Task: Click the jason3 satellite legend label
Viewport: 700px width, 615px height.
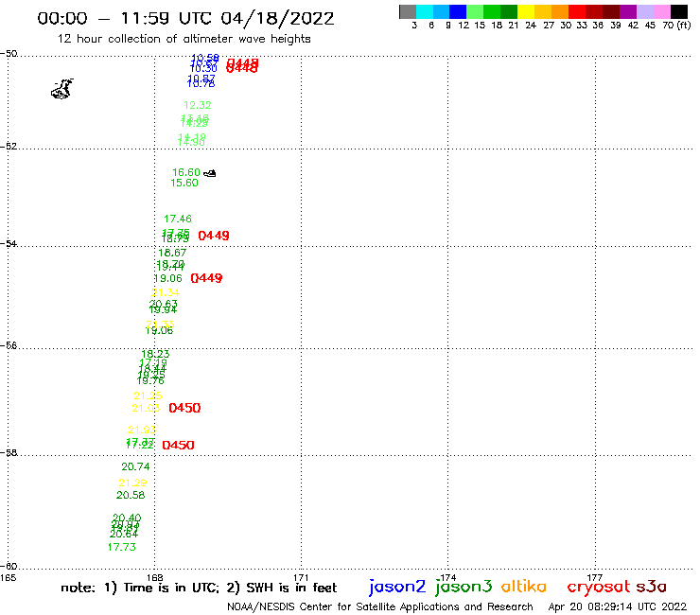Action: 464,587
